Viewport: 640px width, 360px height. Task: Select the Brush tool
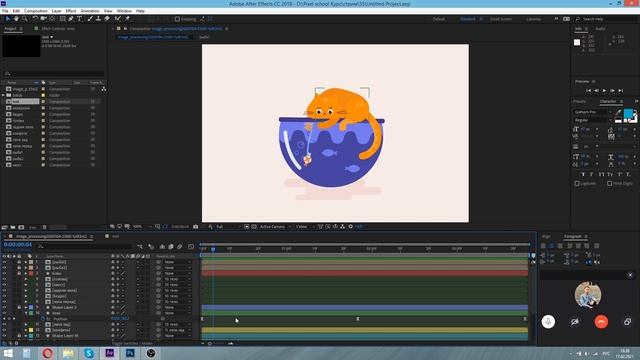pyautogui.click(x=90, y=19)
